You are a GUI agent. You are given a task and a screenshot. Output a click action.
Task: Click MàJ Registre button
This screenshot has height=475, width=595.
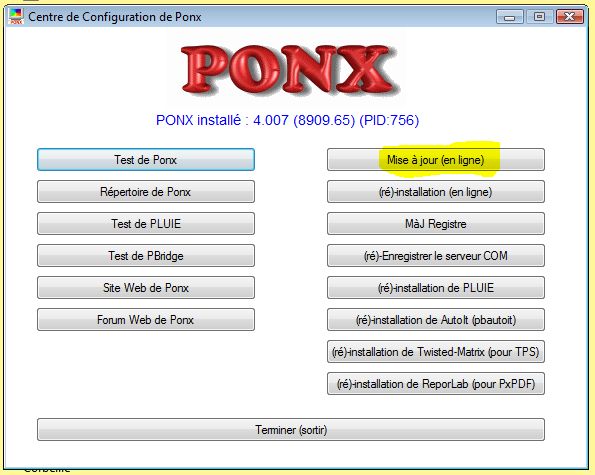(x=436, y=223)
